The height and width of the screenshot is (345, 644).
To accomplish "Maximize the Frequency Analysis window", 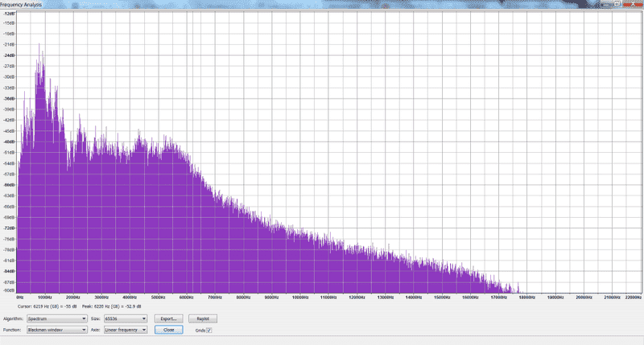I will tap(616, 3).
